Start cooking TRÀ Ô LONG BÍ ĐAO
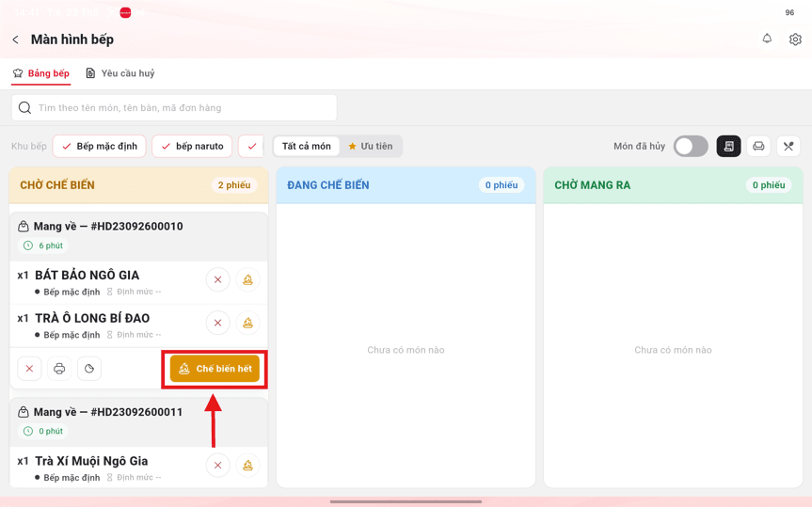 pyautogui.click(x=248, y=323)
